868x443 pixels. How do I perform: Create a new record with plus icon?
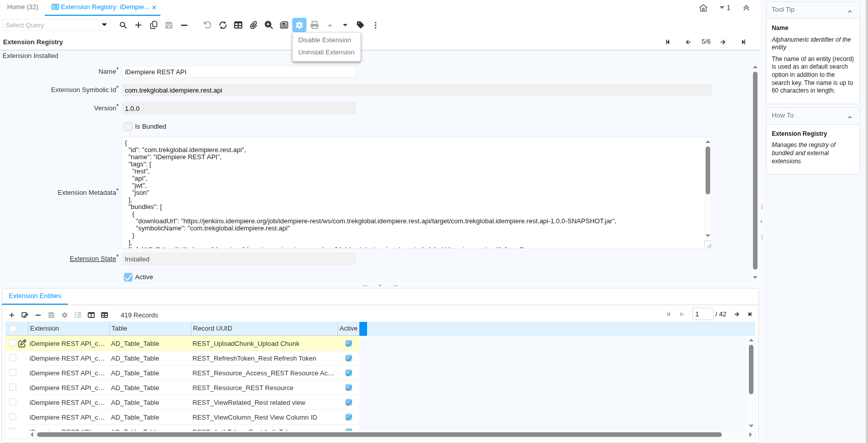[x=138, y=25]
